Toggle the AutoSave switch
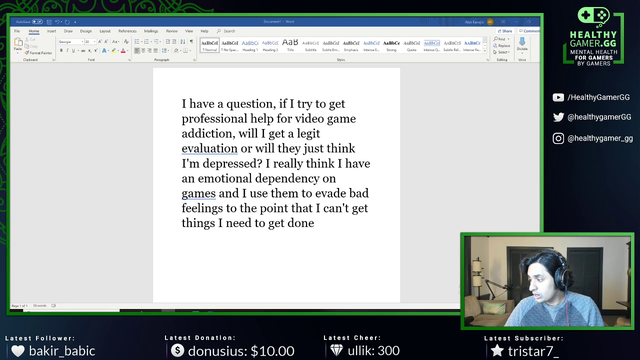This screenshot has height=360, width=640. point(37,22)
